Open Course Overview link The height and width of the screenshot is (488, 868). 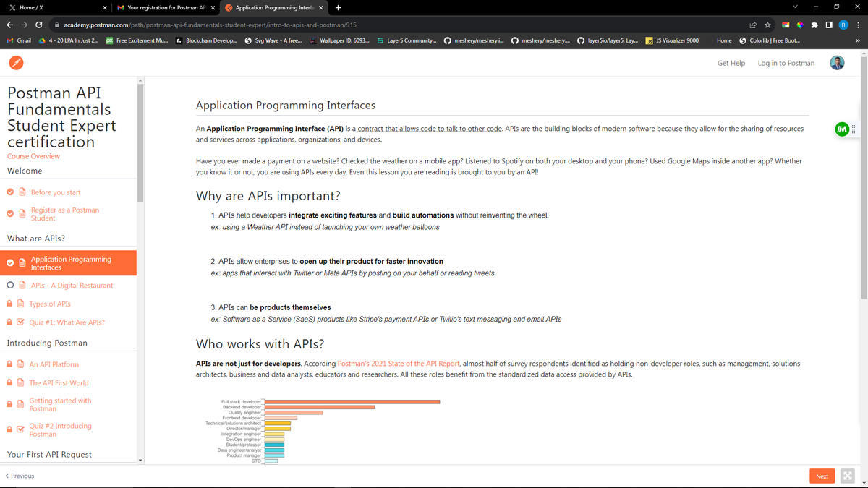[33, 156]
